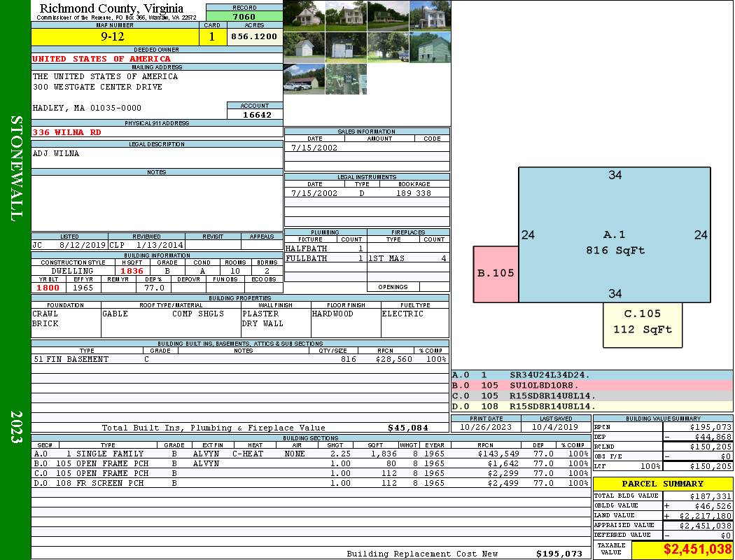Open the photo of the white two-story columned house behind lawn

pos(346,16)
